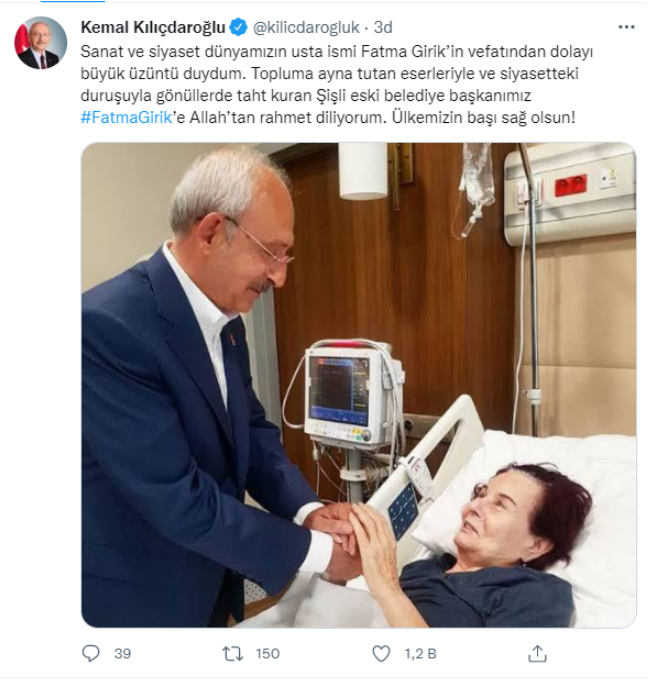Click the tweet line starting 'Sanat ve siyaset'
This screenshot has height=694, width=670.
[x=337, y=52]
